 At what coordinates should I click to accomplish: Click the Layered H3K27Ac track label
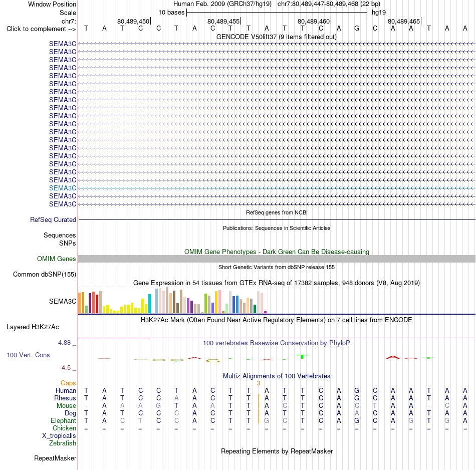33,327
